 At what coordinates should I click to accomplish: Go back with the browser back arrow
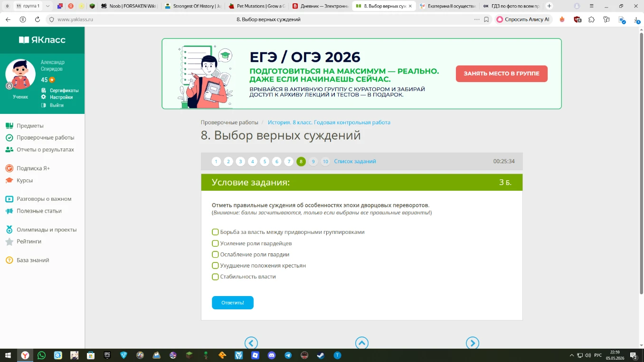click(x=8, y=19)
